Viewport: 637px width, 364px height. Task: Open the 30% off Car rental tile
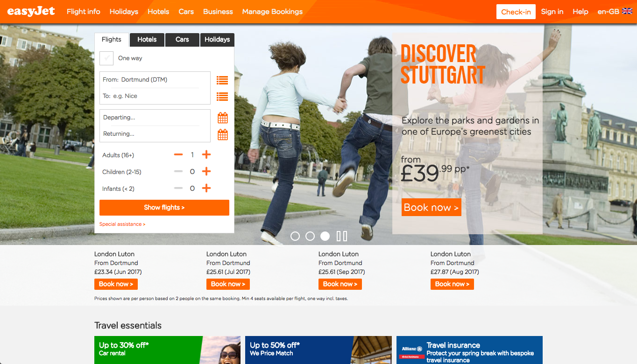coord(167,350)
